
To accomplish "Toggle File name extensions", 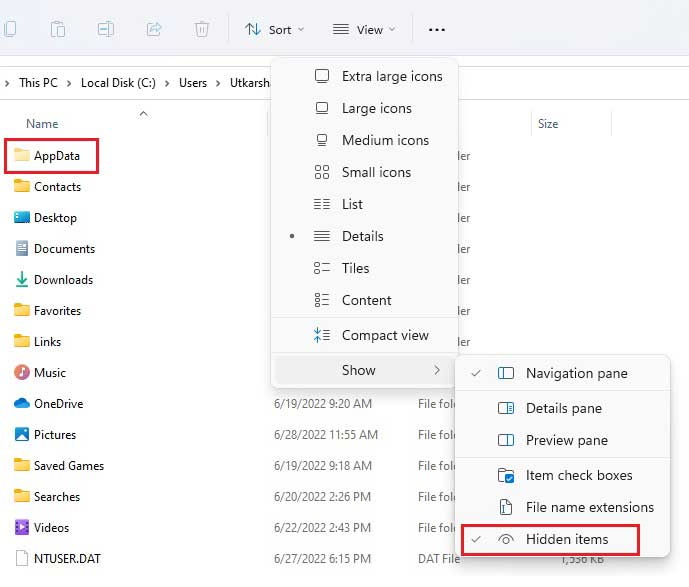I will point(562,507).
